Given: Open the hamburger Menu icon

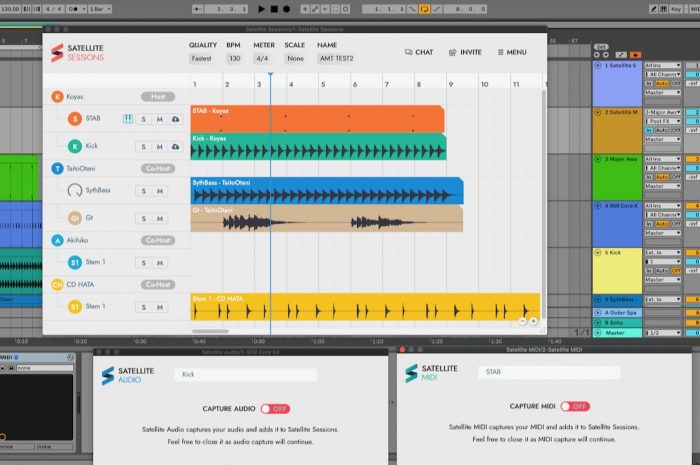Looking at the screenshot, I should click(500, 52).
